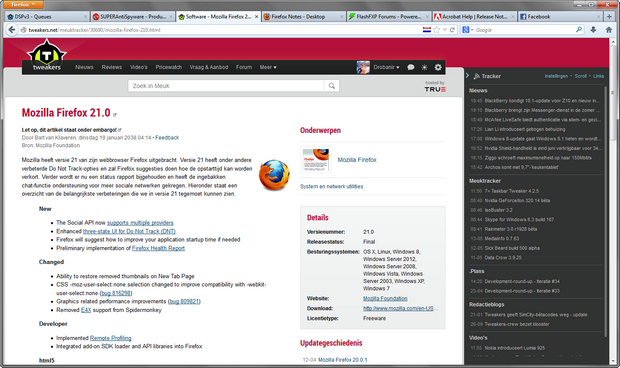Open three-state UI for Do Not Track link
The height and width of the screenshot is (368, 620).
tap(129, 231)
